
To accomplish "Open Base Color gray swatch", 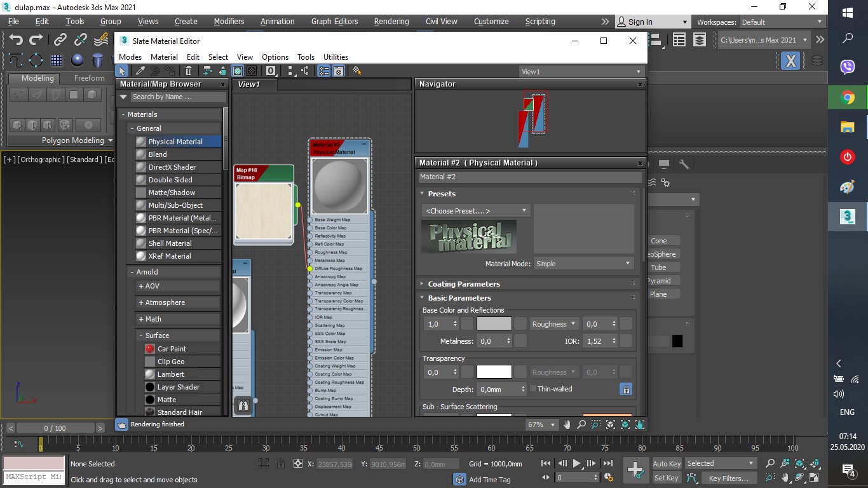I will click(x=494, y=324).
